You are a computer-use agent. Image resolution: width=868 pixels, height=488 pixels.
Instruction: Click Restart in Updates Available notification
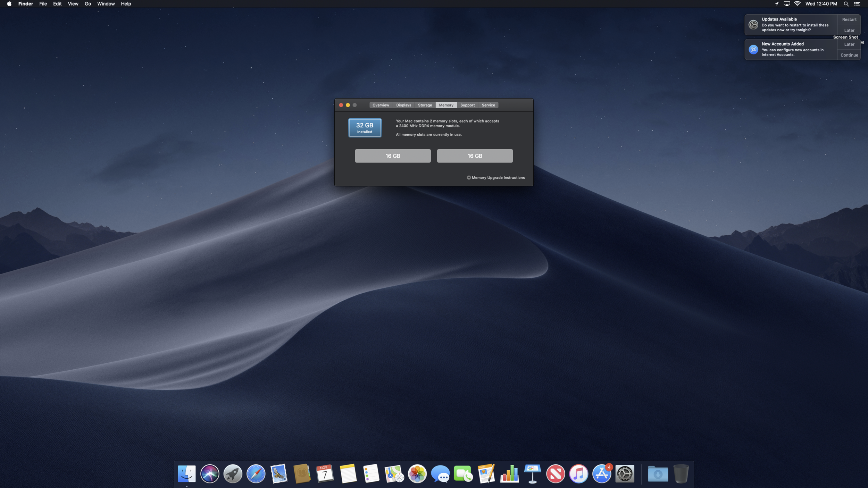(849, 19)
